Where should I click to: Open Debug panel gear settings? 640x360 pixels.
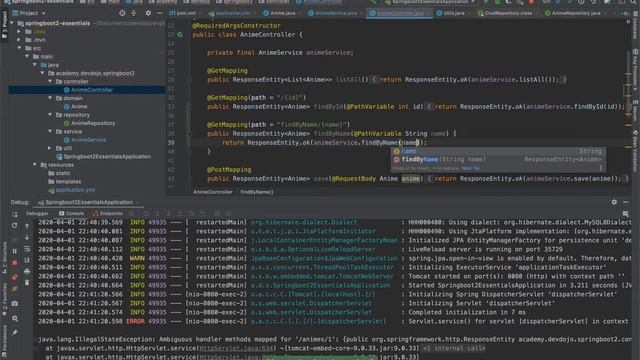614,202
